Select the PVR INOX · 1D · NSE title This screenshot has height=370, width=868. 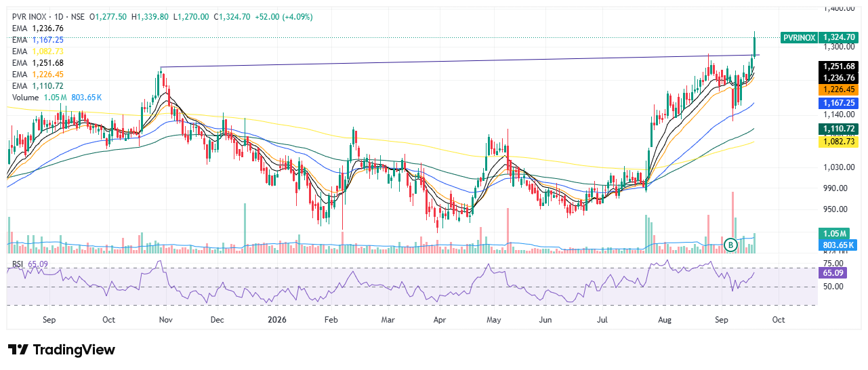(49, 16)
